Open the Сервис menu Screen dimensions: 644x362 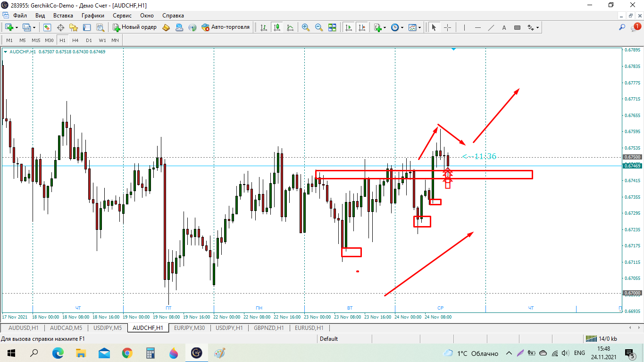point(122,15)
